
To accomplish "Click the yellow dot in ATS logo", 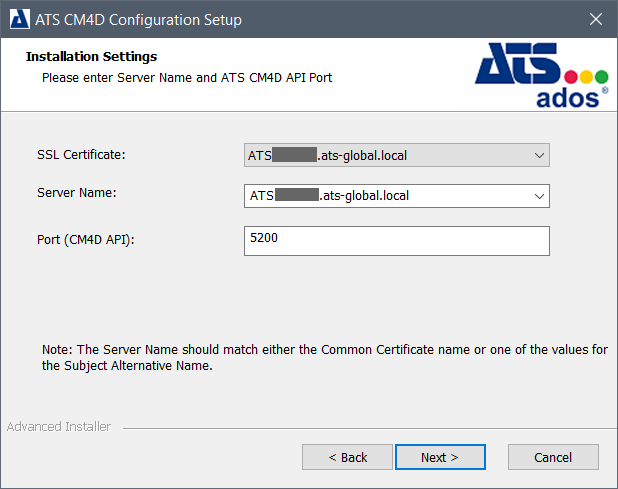I will tap(587, 77).
